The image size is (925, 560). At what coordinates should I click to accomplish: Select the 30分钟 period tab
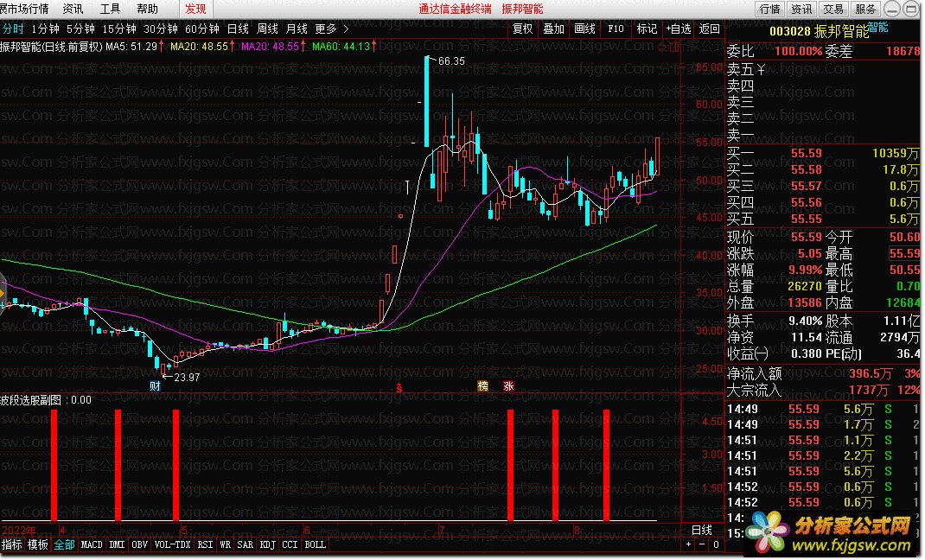(161, 29)
